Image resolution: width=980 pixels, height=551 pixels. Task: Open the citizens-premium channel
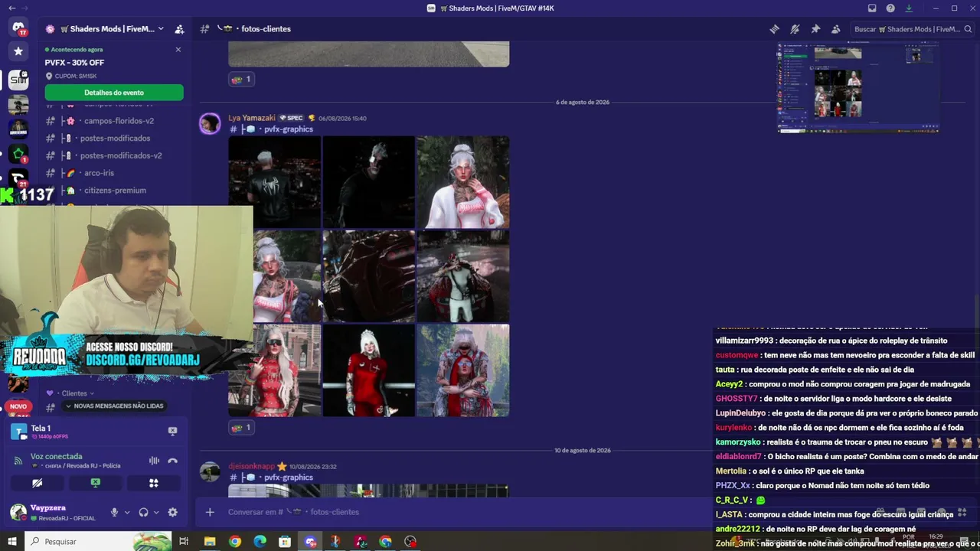(x=113, y=191)
